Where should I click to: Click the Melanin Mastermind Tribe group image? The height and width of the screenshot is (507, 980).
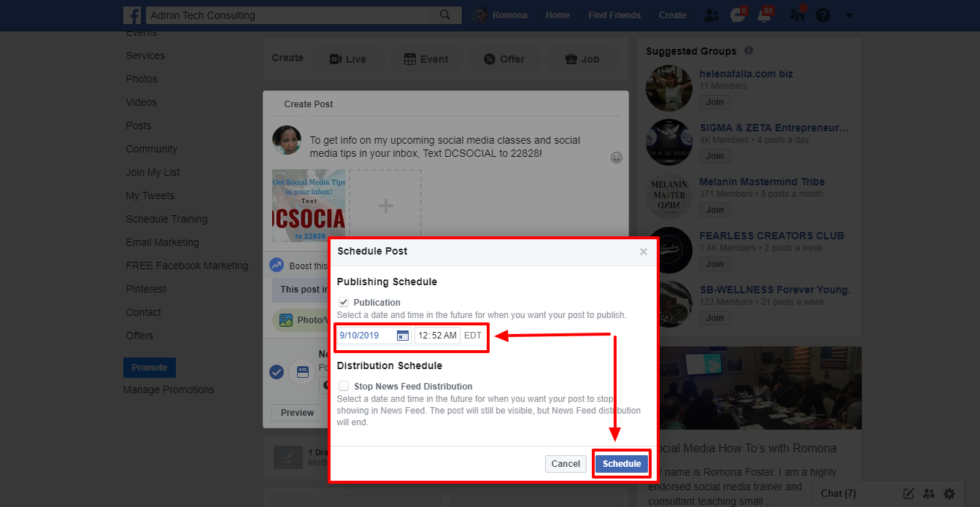[669, 196]
